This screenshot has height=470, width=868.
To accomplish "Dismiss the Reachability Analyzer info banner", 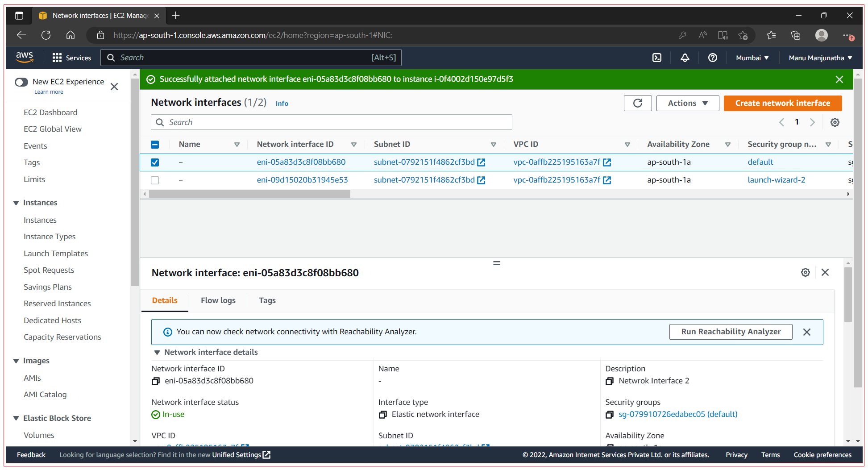I will [807, 332].
